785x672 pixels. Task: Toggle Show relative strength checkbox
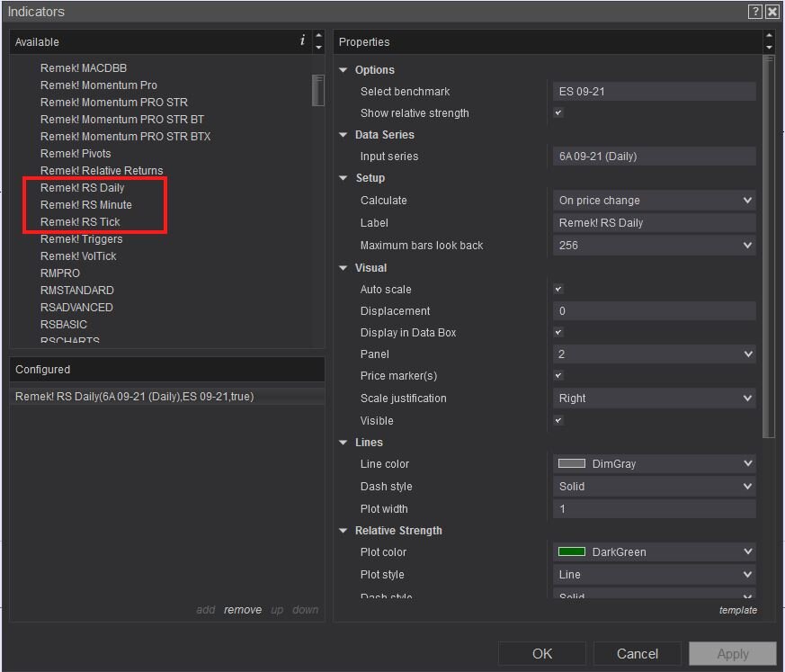pos(558,112)
